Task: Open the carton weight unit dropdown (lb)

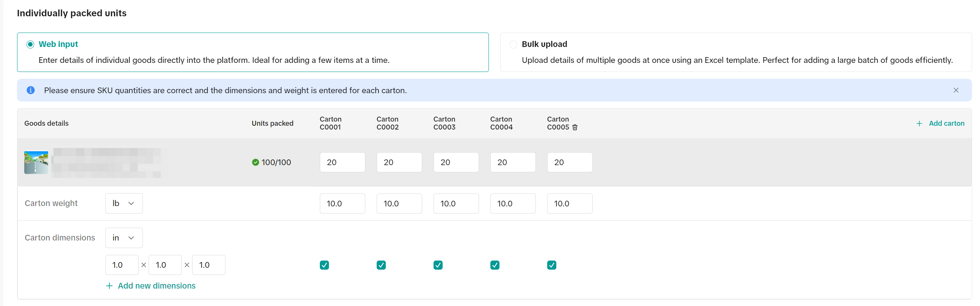Action: point(124,203)
